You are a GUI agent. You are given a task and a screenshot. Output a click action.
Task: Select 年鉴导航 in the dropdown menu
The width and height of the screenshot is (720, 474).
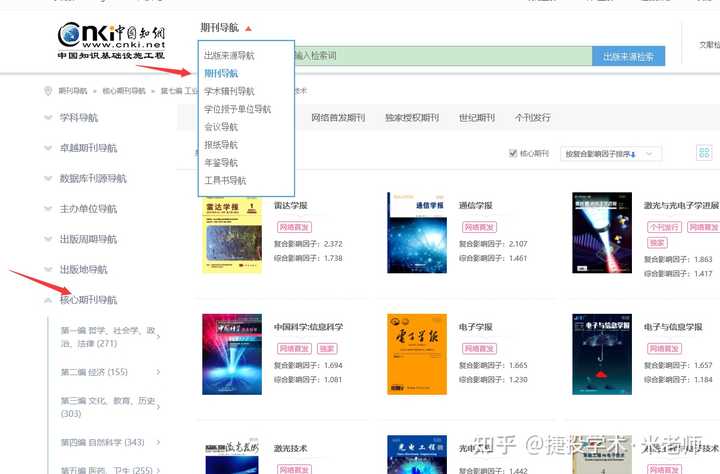(221, 163)
